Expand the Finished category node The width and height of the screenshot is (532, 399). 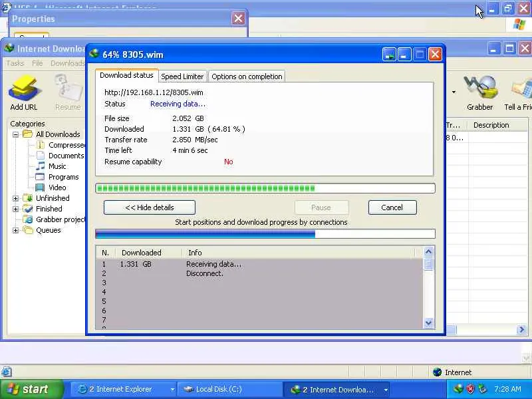[x=15, y=209]
